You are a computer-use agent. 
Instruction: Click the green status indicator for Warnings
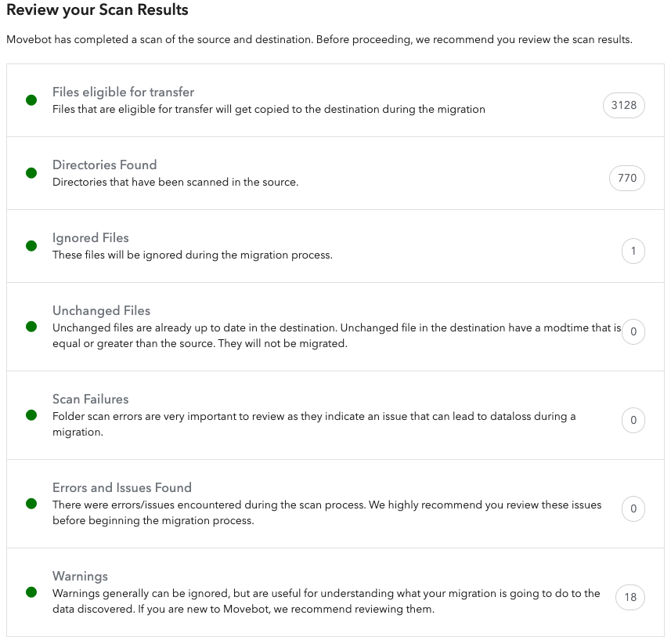pos(31,592)
